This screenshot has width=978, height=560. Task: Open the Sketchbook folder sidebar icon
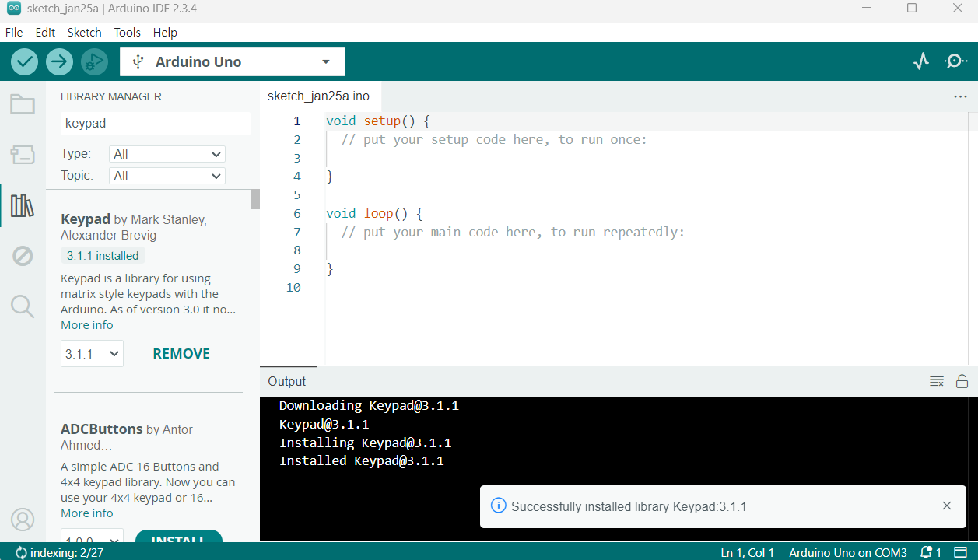(23, 104)
